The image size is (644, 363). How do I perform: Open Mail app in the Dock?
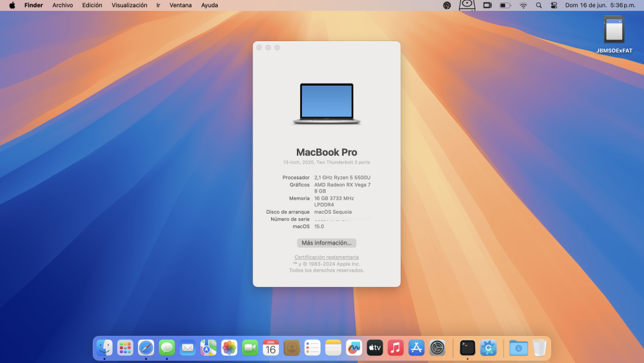point(187,348)
